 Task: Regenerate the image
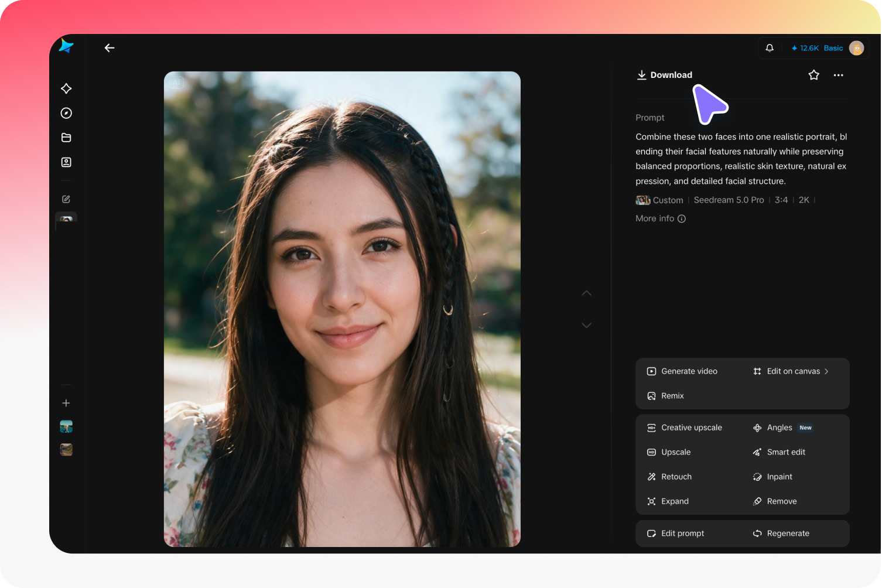[x=781, y=534]
